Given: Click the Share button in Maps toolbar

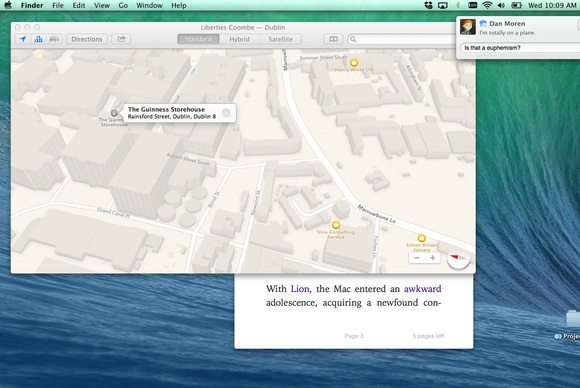Looking at the screenshot, I should pos(121,39).
